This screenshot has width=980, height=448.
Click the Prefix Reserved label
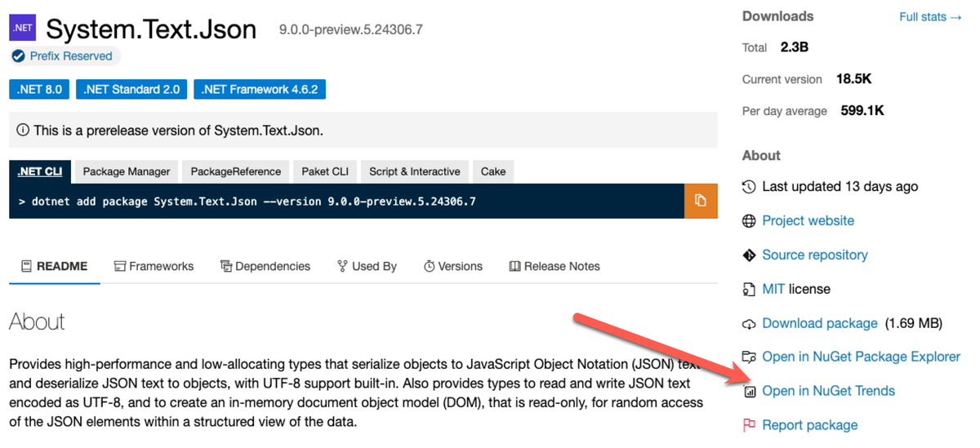click(71, 56)
